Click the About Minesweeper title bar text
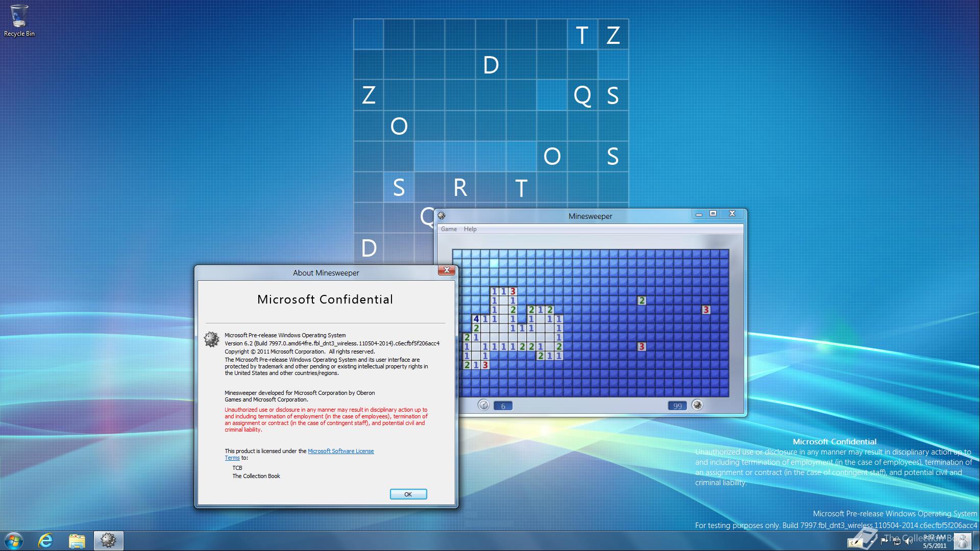 pos(326,273)
